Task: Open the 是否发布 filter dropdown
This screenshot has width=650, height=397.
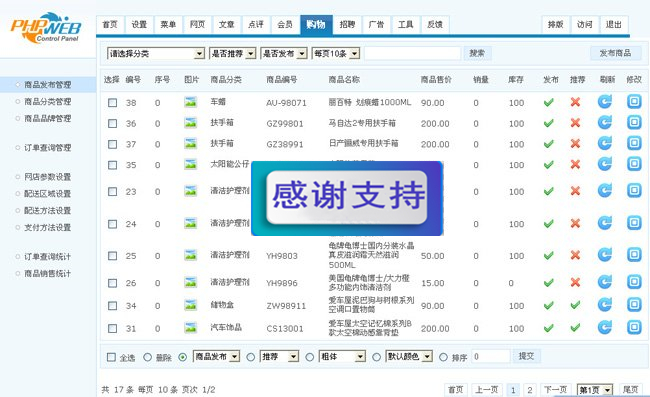Action: pyautogui.click(x=284, y=53)
